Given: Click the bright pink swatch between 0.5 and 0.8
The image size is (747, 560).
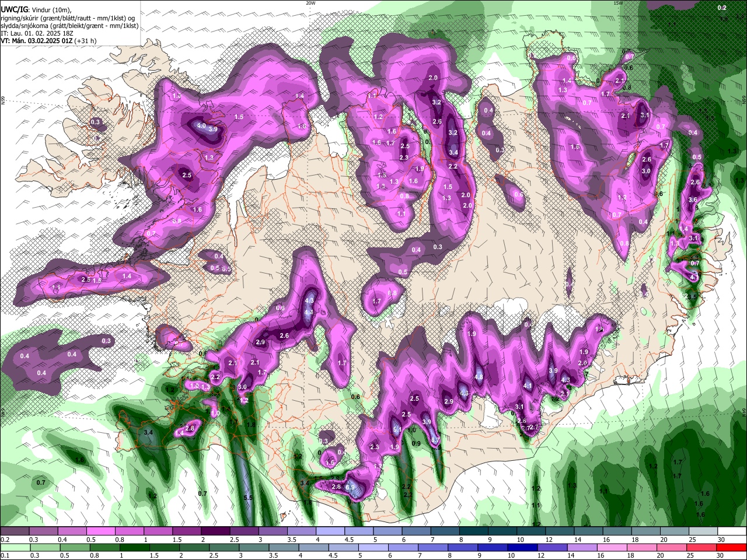Looking at the screenshot, I should point(100,531).
